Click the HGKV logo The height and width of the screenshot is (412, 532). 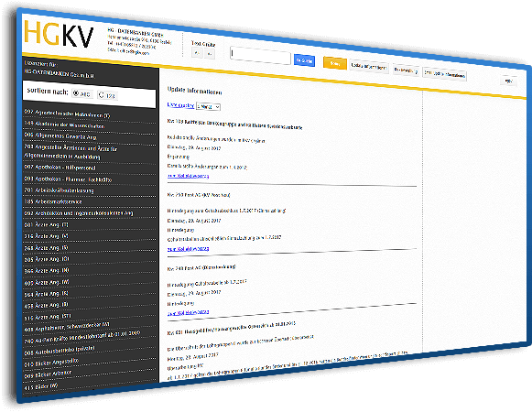(x=59, y=34)
